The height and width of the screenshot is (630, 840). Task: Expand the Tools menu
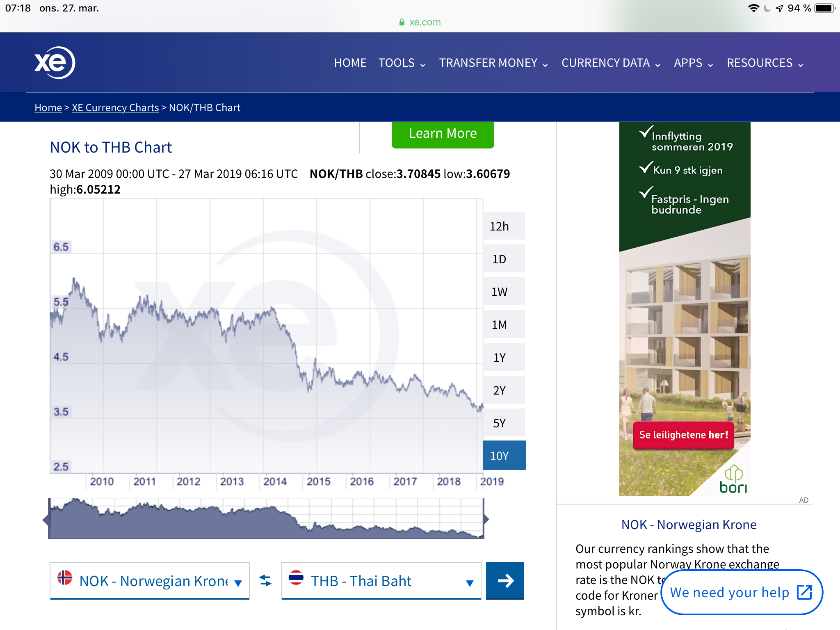point(402,63)
